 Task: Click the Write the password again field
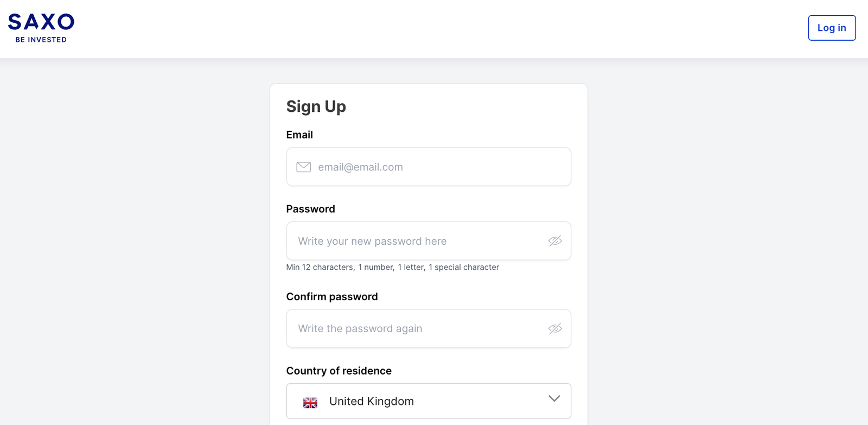[418, 328]
